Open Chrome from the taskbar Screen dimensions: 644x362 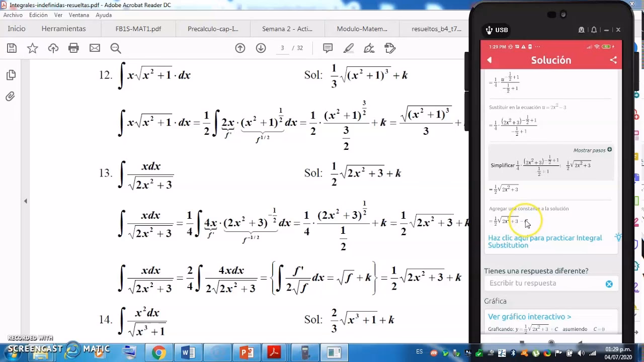(x=158, y=352)
